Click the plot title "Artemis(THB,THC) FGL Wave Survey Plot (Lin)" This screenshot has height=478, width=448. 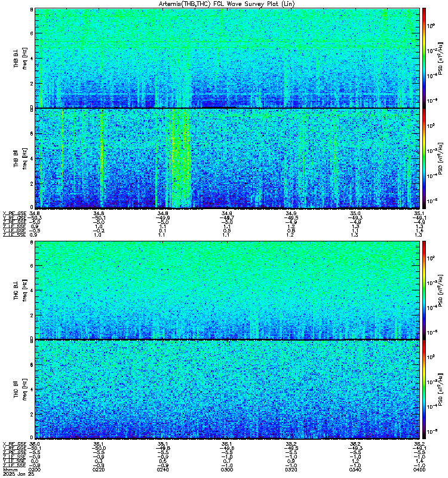click(226, 4)
